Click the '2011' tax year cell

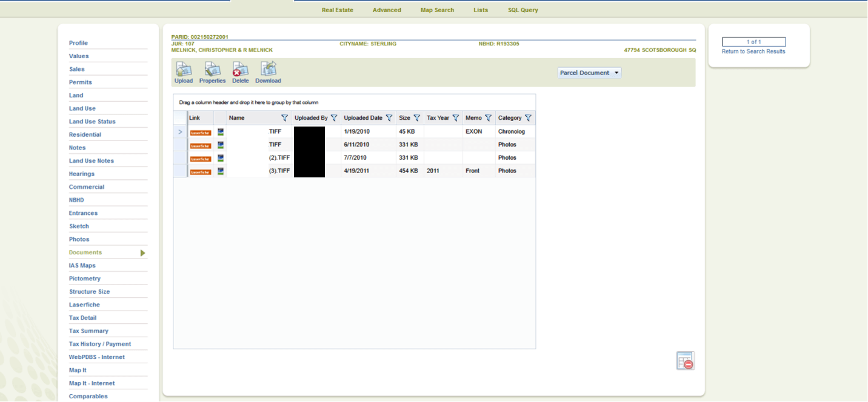[433, 171]
